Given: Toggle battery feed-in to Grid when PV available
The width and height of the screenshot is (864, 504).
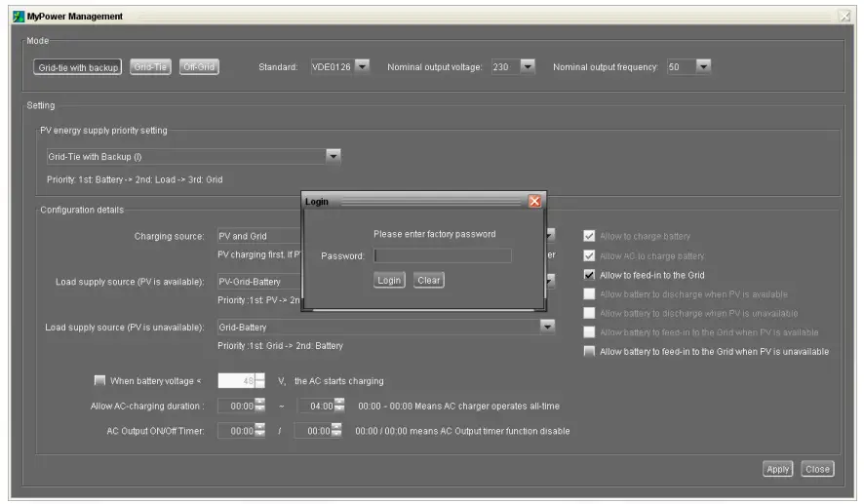Looking at the screenshot, I should (x=589, y=332).
